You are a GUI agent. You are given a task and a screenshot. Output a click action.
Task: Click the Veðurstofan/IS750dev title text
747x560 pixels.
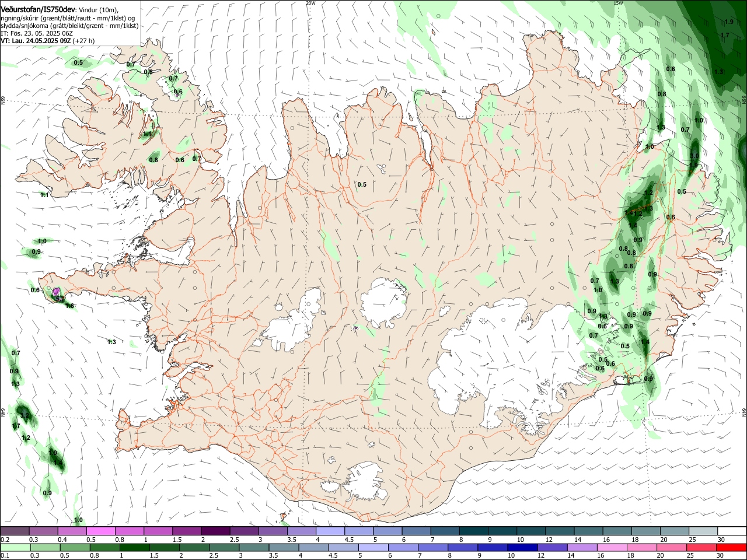click(x=38, y=10)
